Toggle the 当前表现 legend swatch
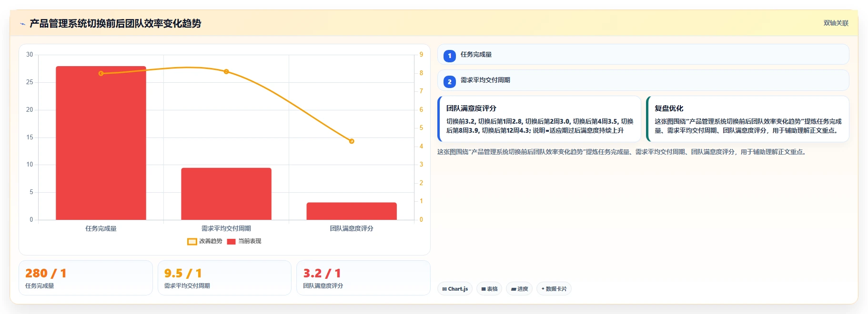The image size is (868, 314). click(231, 242)
